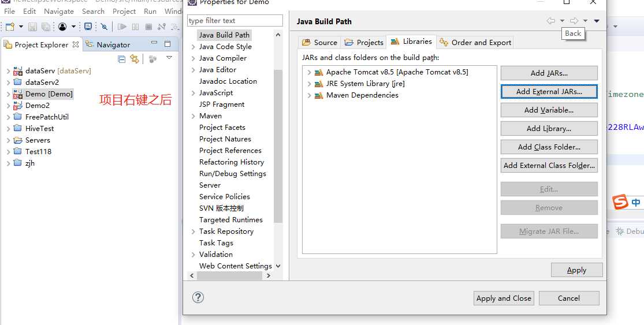644x325 pixels.
Task: Click the round user profile toolbar icon
Action: 62,27
